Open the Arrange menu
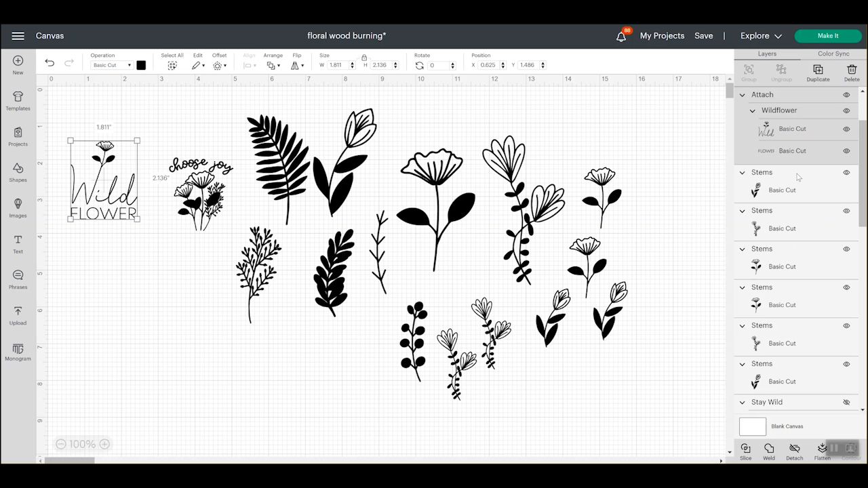Viewport: 868px width, 488px height. click(274, 65)
